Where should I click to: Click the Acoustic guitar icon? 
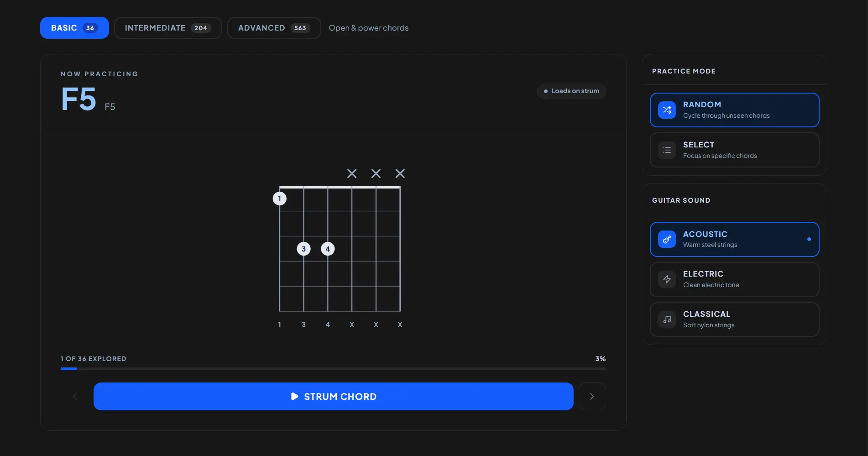click(x=667, y=239)
